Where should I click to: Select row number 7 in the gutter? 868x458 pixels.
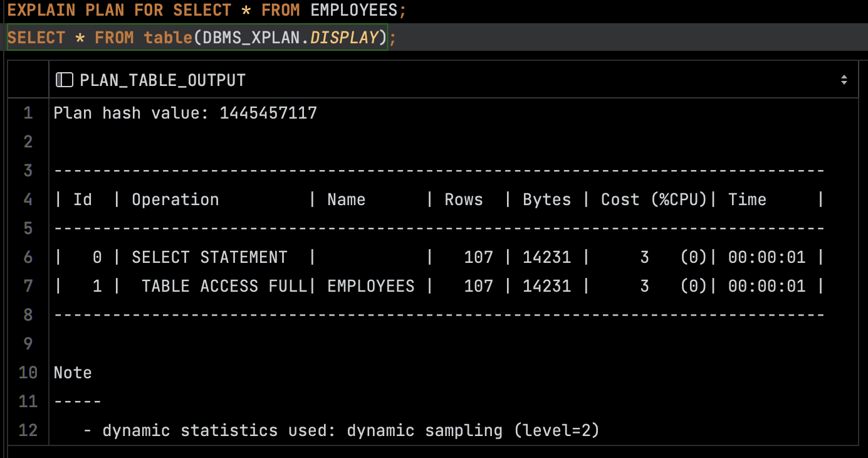pos(28,286)
